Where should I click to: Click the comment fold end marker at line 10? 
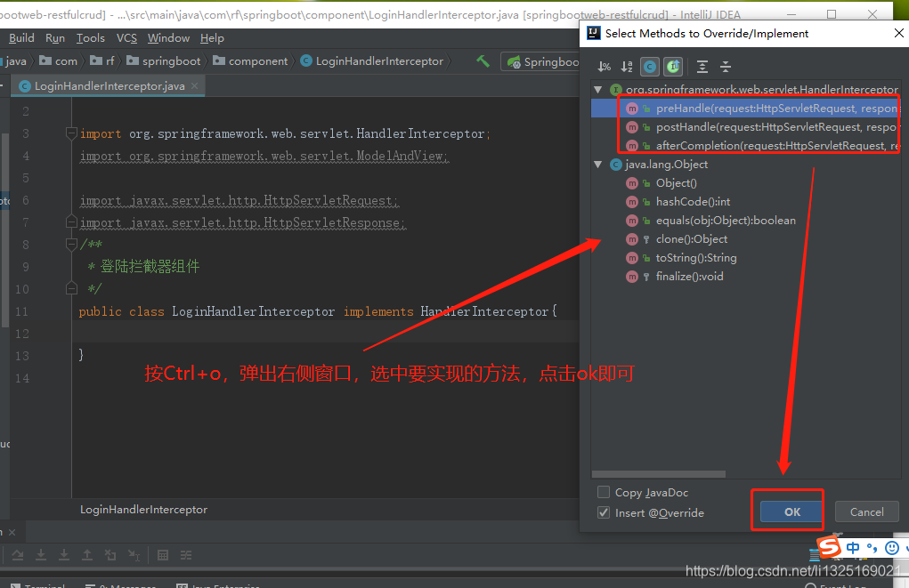click(x=71, y=288)
